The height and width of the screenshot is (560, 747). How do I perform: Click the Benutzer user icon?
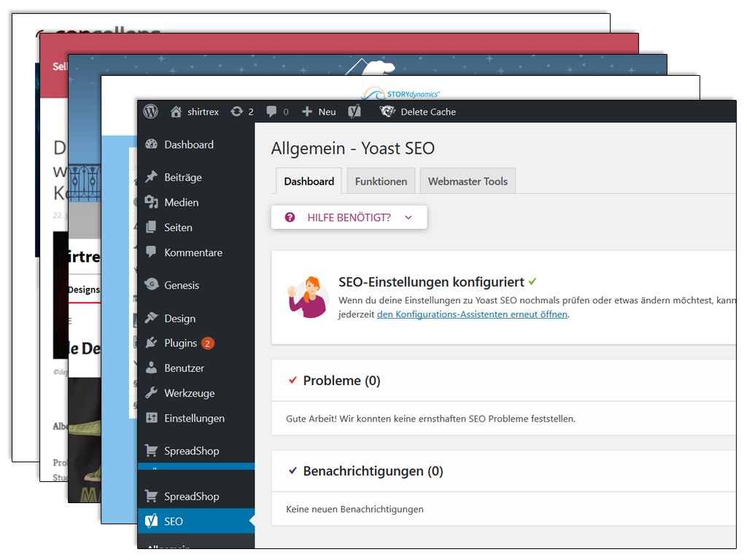[152, 367]
